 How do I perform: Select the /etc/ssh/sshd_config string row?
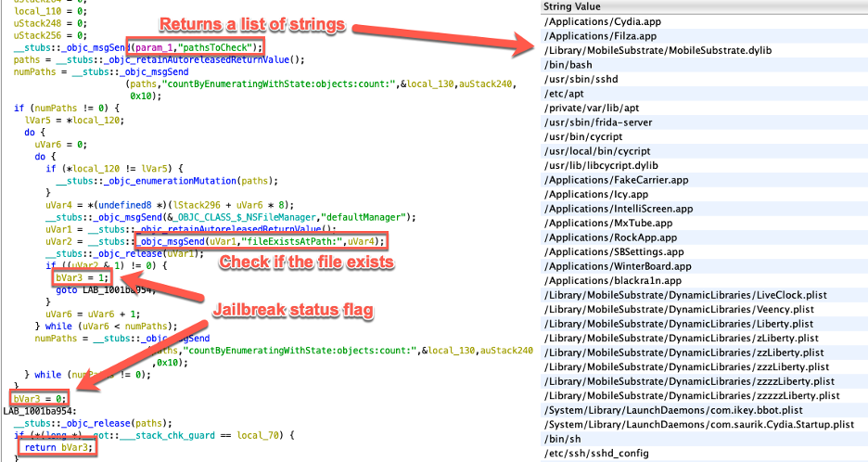[x=704, y=454]
